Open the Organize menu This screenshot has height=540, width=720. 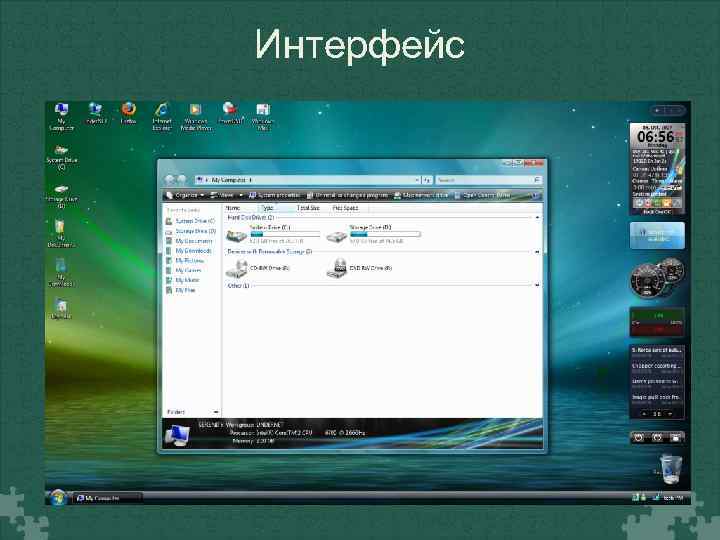coord(185,195)
